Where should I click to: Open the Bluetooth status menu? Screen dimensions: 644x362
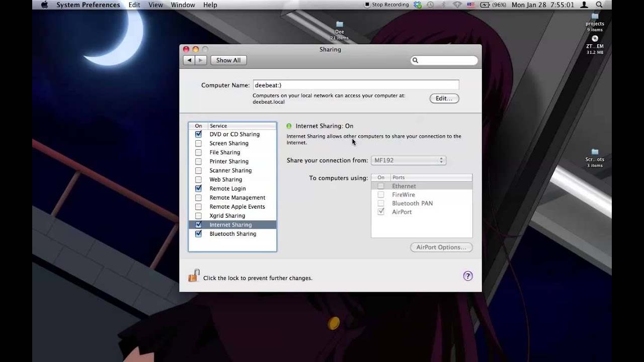(444, 5)
